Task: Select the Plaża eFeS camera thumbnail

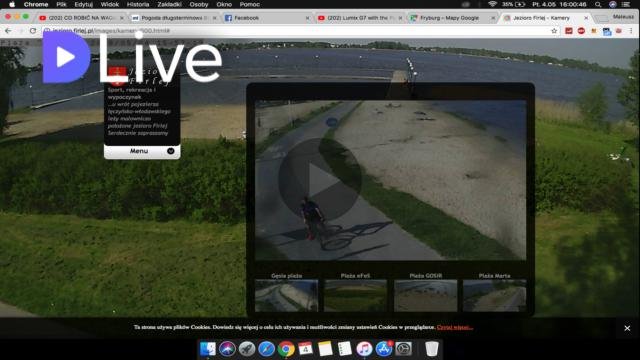Action: click(x=356, y=296)
